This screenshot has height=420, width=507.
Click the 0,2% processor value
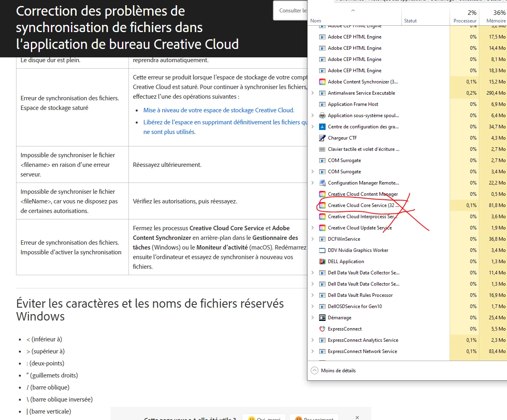[x=471, y=93]
